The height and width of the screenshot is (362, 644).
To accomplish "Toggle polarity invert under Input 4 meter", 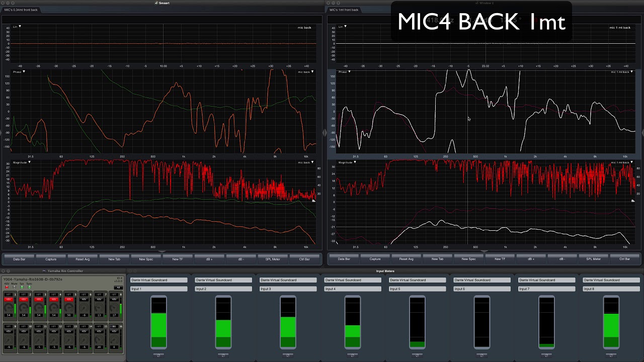I will tap(352, 355).
